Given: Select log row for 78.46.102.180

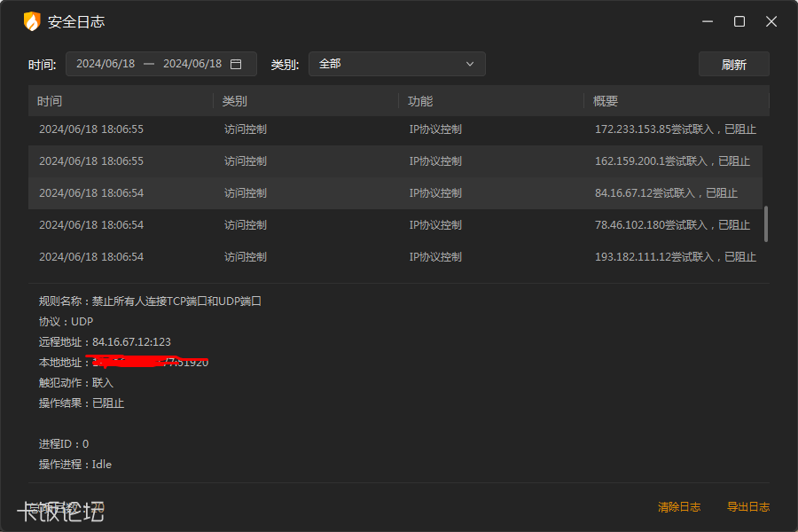Looking at the screenshot, I should tap(395, 225).
